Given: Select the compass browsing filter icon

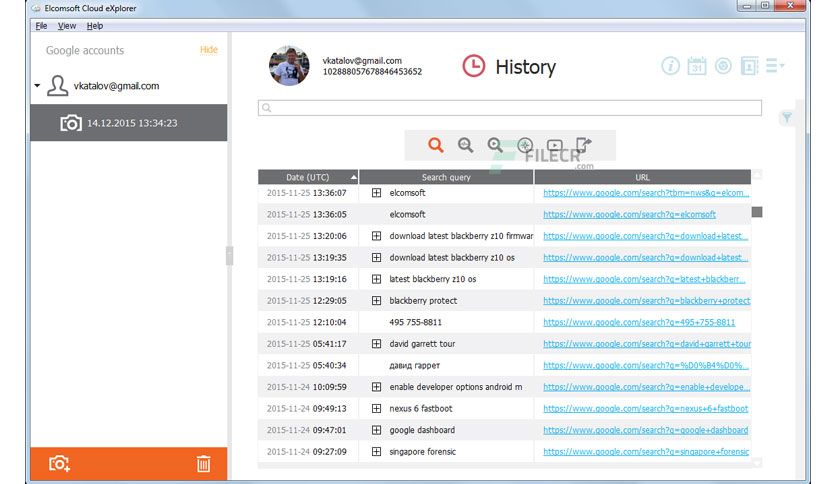Looking at the screenshot, I should pos(525,145).
